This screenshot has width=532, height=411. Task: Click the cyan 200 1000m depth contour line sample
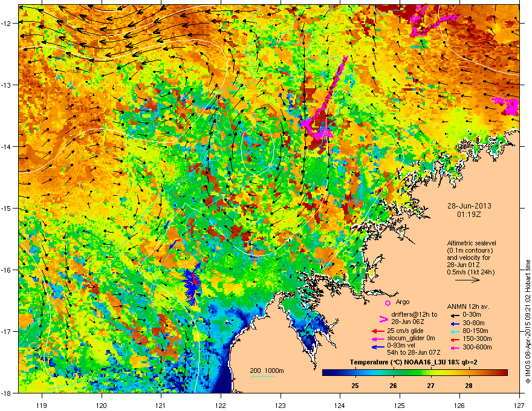pyautogui.click(x=262, y=376)
